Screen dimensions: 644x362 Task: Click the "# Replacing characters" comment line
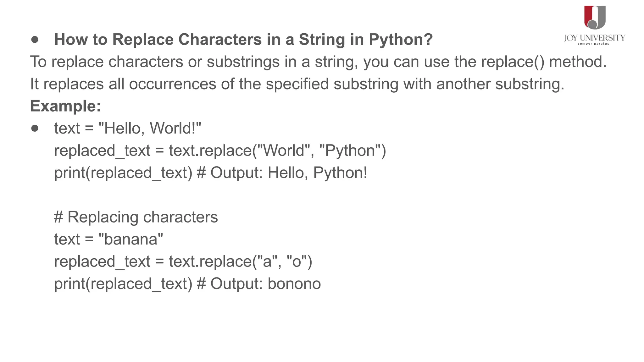pyautogui.click(x=136, y=217)
